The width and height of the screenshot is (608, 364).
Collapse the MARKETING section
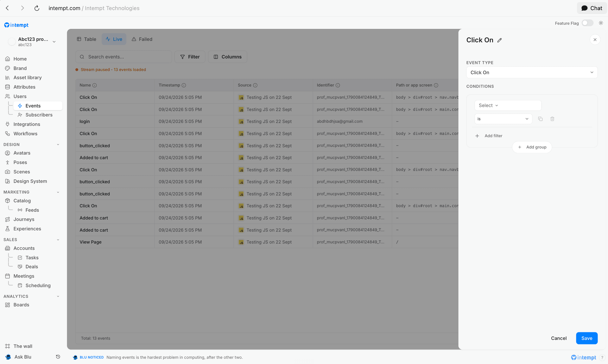(x=58, y=192)
